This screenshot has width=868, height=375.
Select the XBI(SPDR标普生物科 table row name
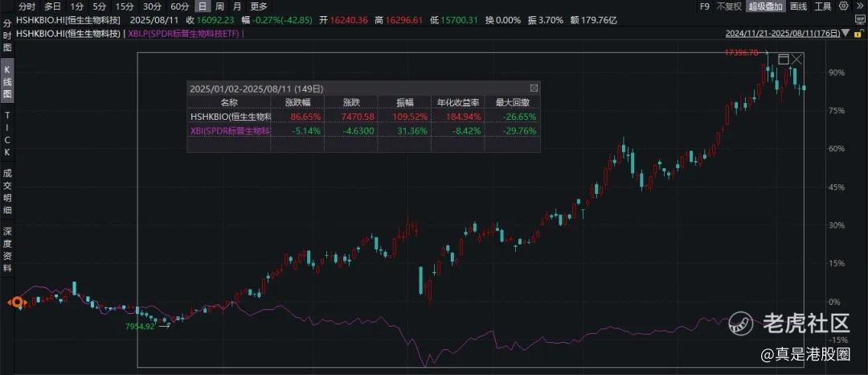[231, 130]
